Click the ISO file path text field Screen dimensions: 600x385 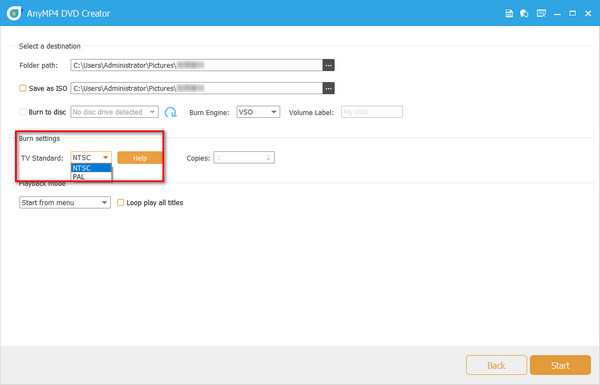(x=197, y=88)
